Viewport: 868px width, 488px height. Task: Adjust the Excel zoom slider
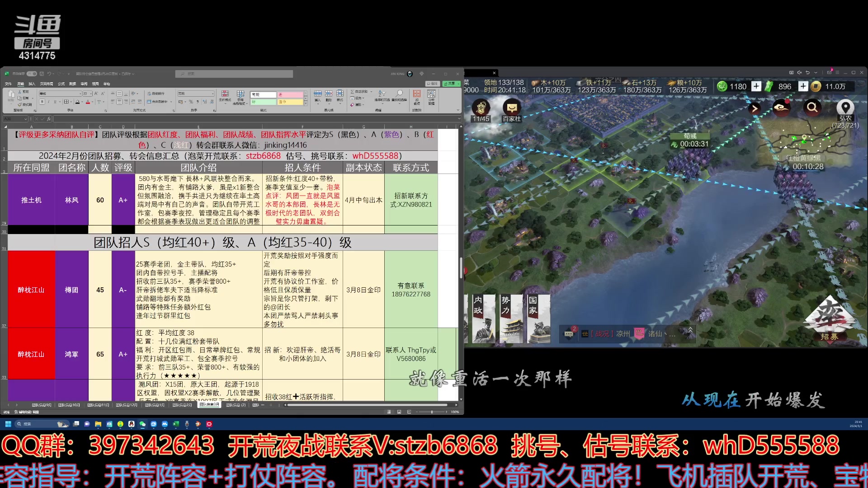tap(432, 412)
